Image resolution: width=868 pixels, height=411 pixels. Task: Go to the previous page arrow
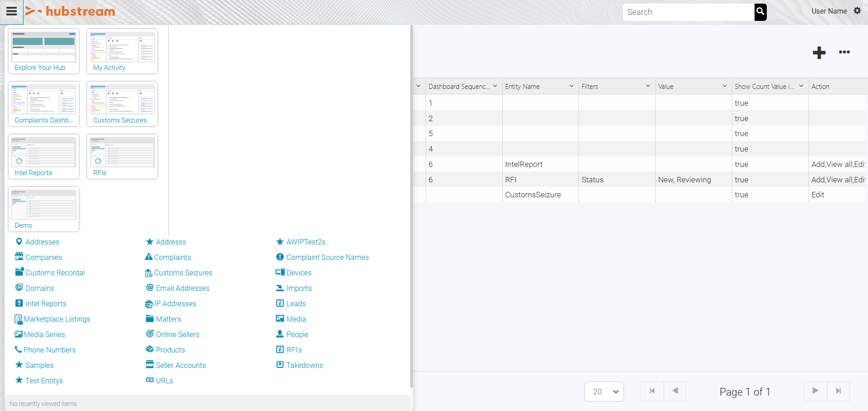click(675, 391)
